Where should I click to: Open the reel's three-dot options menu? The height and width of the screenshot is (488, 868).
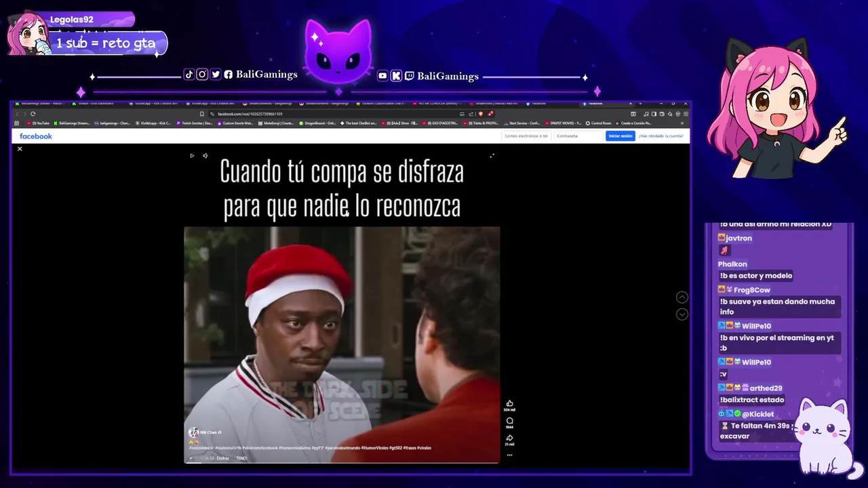[509, 455]
